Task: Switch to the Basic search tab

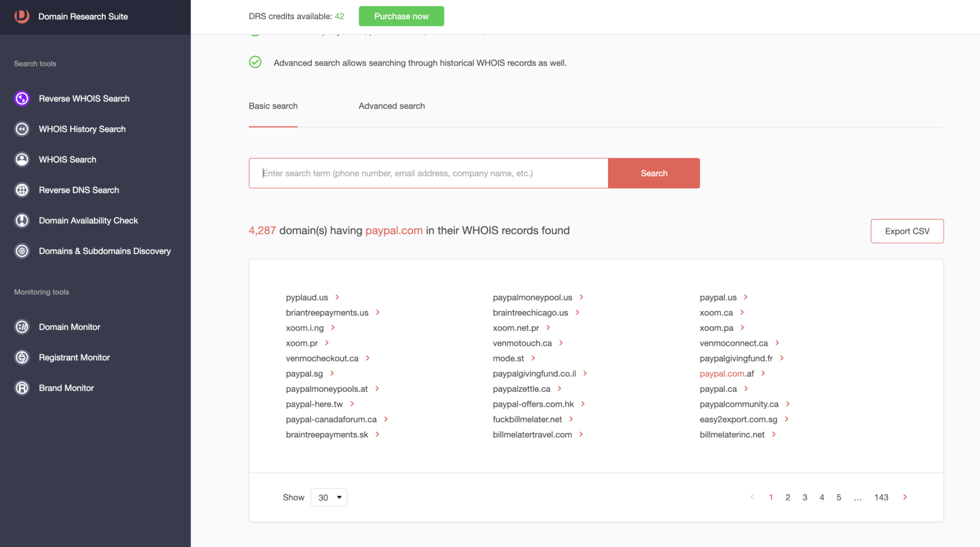Action: click(273, 106)
